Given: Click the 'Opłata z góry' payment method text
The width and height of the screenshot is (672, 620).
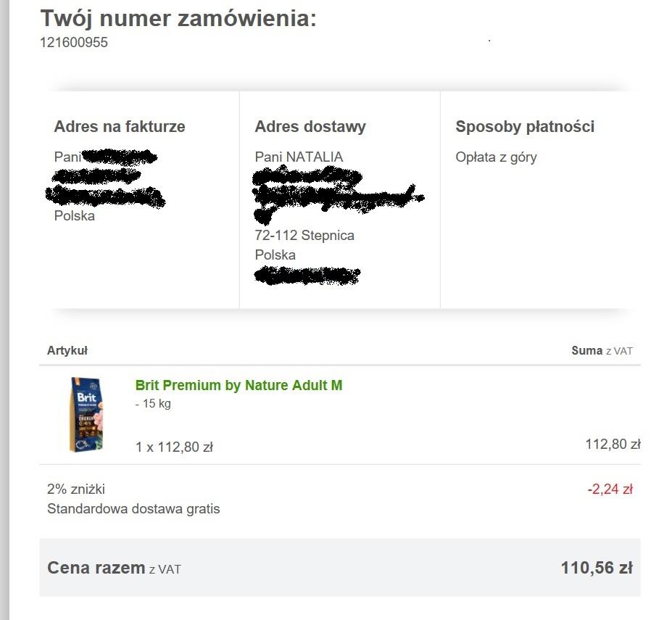Looking at the screenshot, I should (496, 157).
